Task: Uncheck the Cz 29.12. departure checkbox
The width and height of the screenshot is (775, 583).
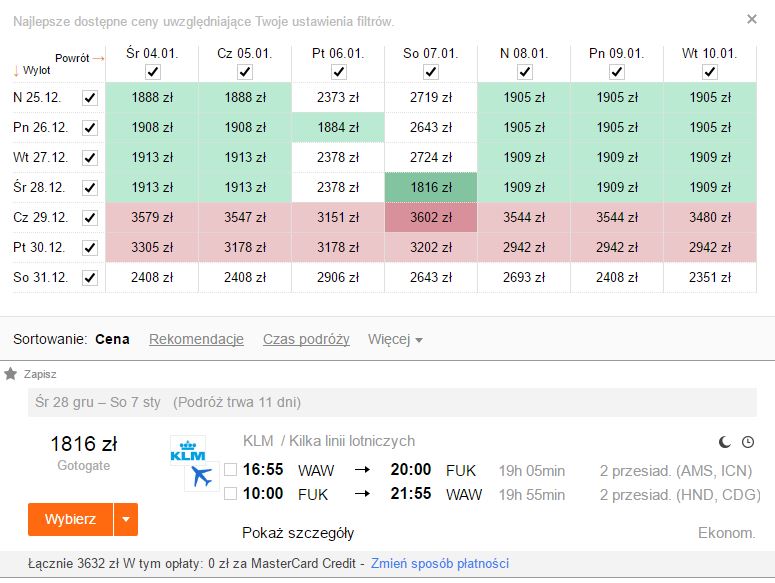Action: click(x=90, y=218)
